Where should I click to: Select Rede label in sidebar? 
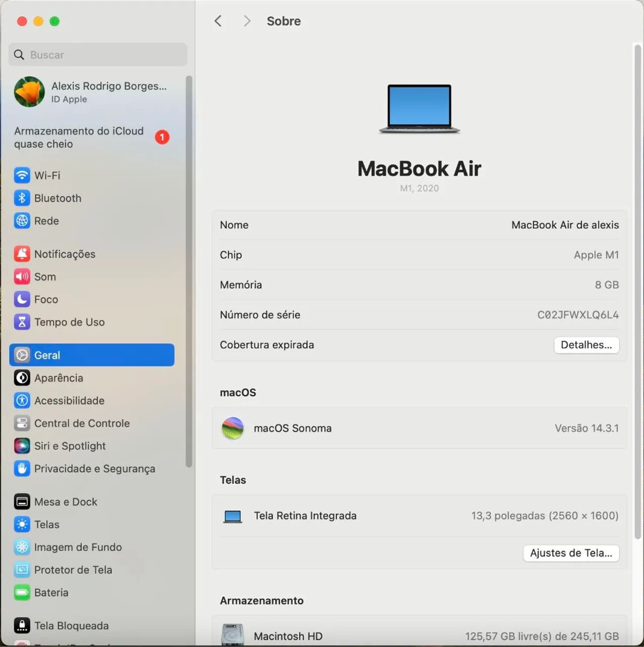pos(47,221)
